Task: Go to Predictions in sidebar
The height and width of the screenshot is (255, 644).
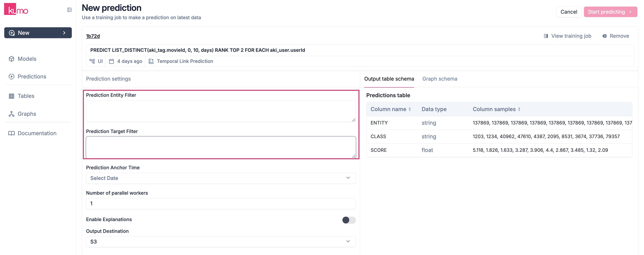Action: tap(32, 77)
